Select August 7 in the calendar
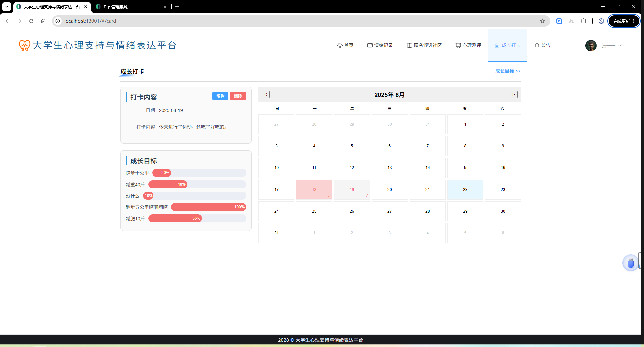This screenshot has height=347, width=644. click(x=427, y=146)
